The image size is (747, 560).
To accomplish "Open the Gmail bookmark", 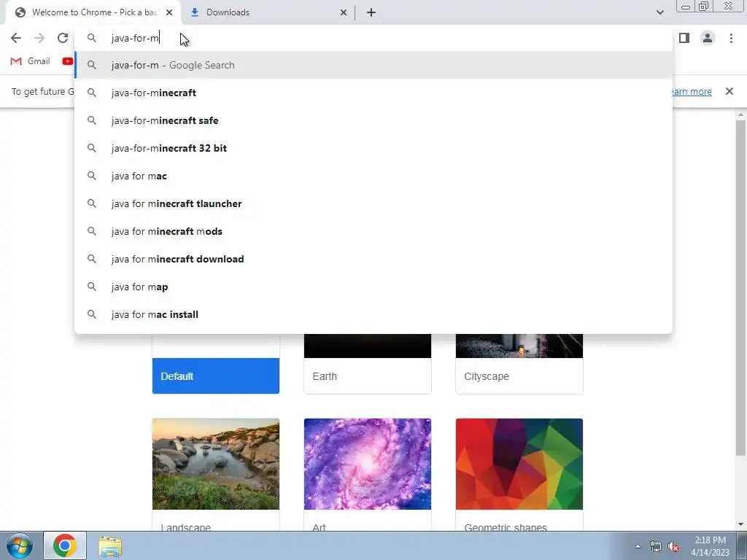I will 31,61.
